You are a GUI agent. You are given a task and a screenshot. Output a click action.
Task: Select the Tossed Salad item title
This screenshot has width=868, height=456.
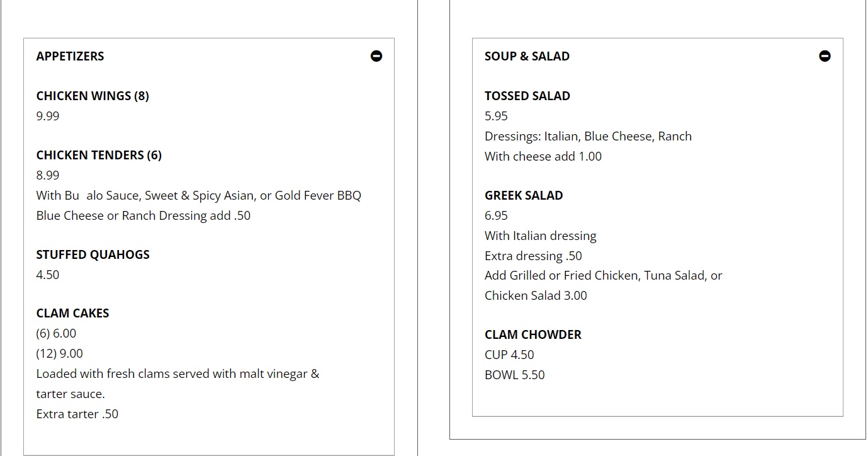coord(527,96)
